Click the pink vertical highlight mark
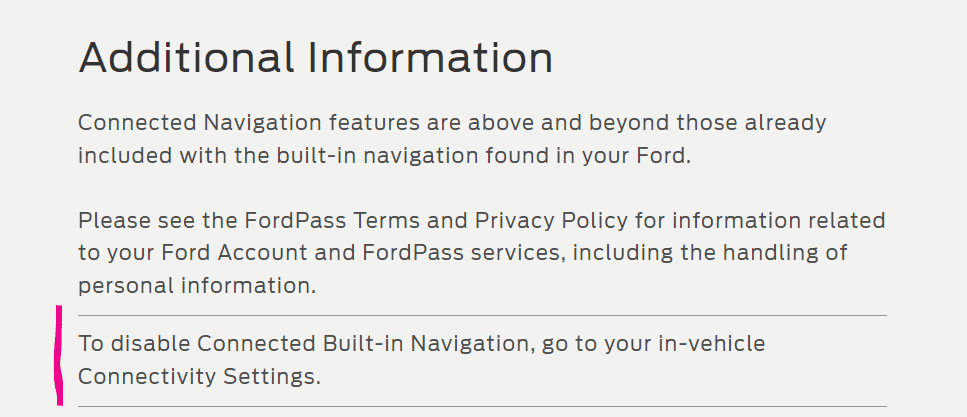The height and width of the screenshot is (417, 967). 58,355
